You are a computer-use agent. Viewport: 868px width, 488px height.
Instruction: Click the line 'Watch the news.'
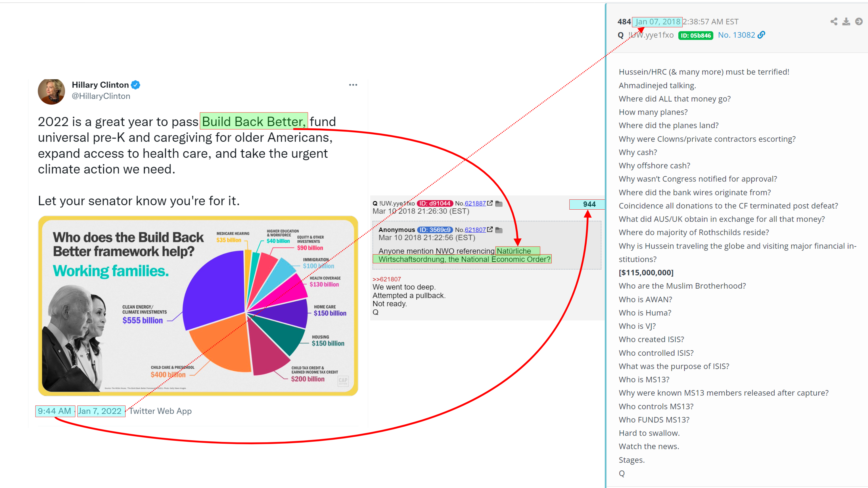tap(649, 446)
